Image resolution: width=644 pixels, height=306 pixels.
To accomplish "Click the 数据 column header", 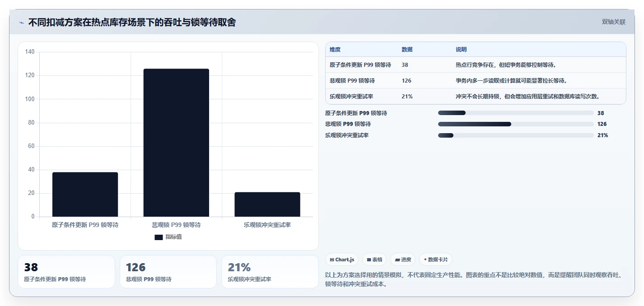I will [407, 50].
